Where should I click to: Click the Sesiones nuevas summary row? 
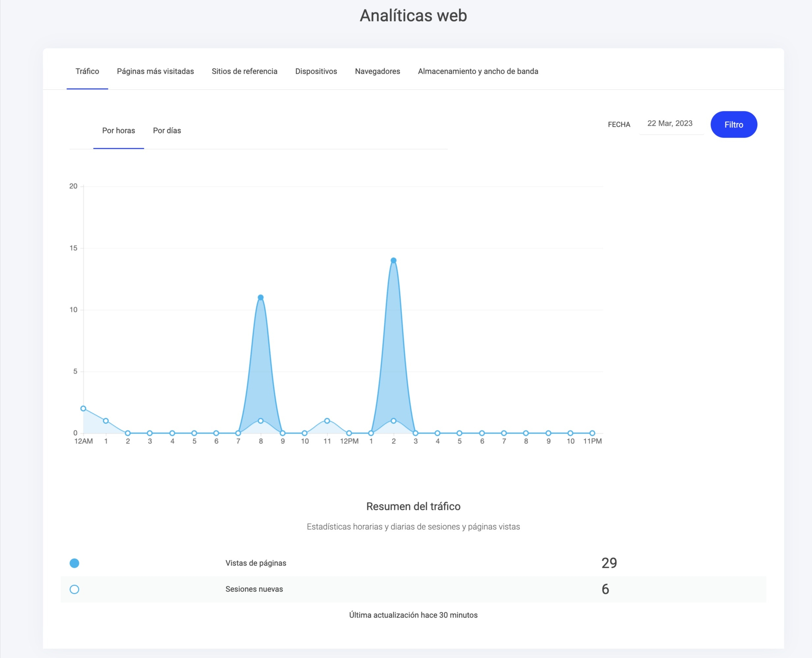[254, 589]
